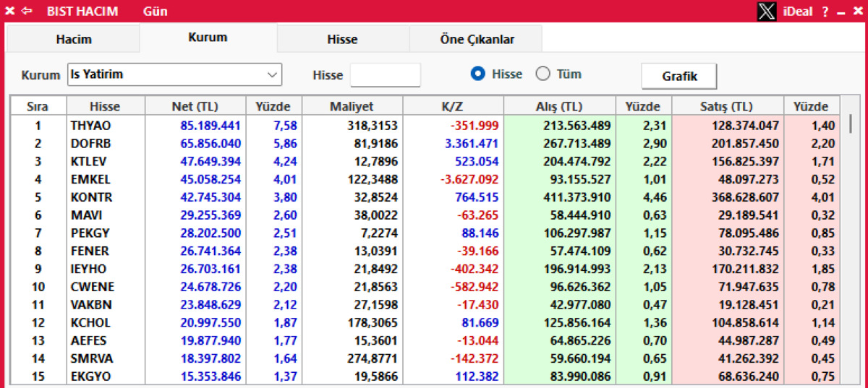Click Satış value 368.628.607
Viewport: 868px width, 388px height.
pyautogui.click(x=745, y=197)
